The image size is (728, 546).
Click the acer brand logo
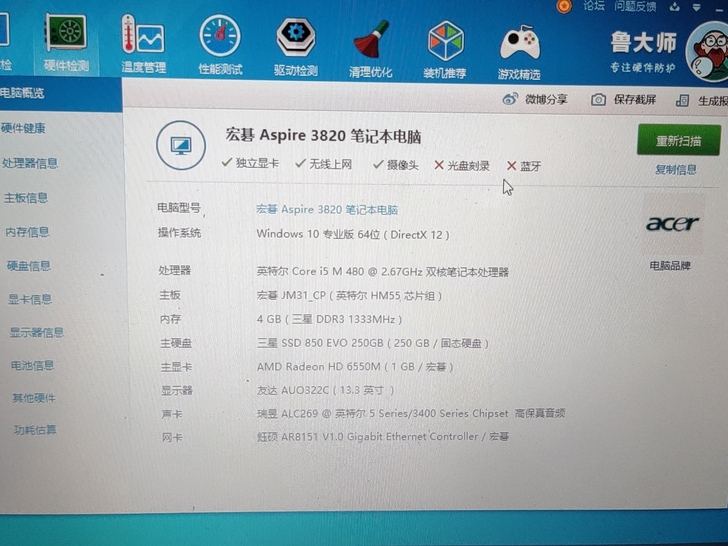click(672, 224)
